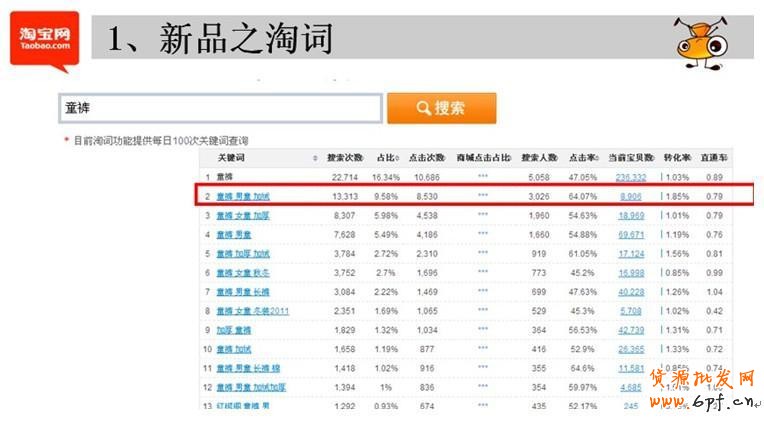Click item count link 236,332
This screenshot has height=423, width=764.
point(630,177)
